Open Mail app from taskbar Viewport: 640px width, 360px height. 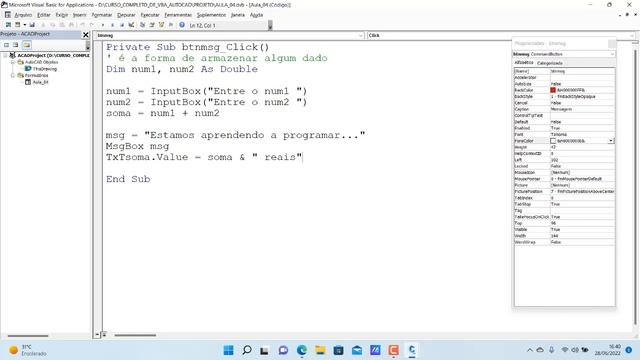357,350
